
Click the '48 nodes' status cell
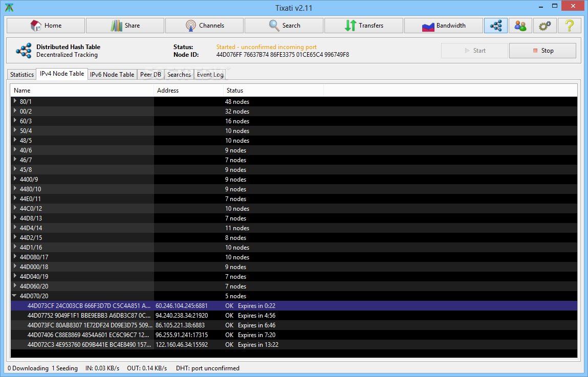(x=237, y=102)
